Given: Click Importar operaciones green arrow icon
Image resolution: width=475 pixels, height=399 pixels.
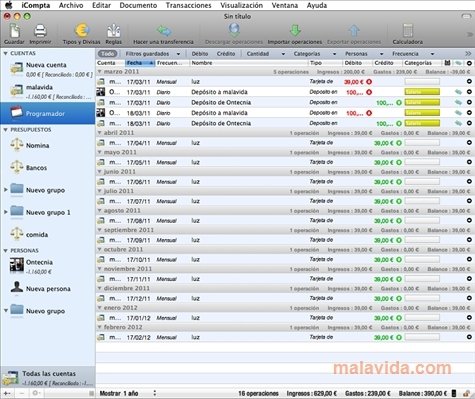Looking at the screenshot, I should tap(295, 31).
